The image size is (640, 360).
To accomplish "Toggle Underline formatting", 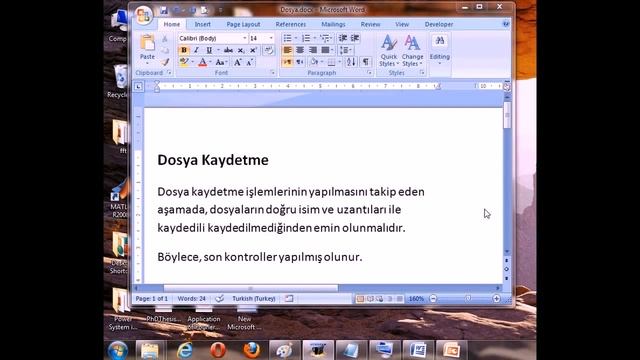I will (209, 50).
